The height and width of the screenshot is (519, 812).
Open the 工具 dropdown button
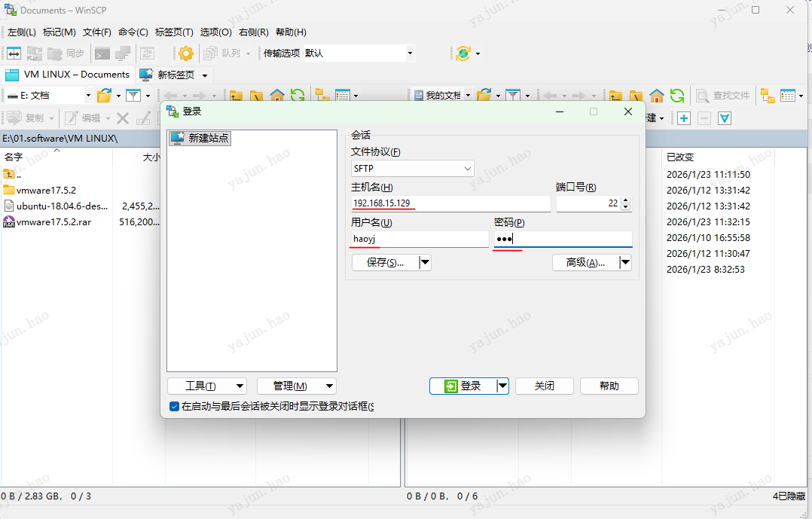click(207, 386)
